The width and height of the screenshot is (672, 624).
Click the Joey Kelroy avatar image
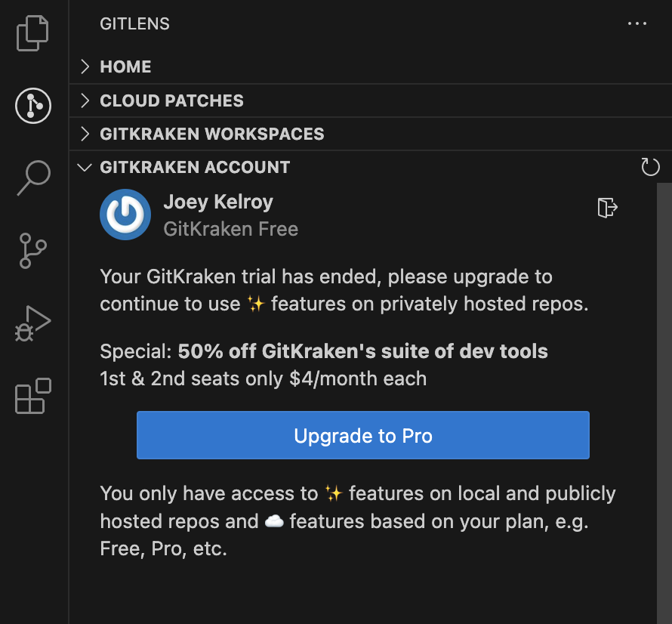(x=125, y=215)
